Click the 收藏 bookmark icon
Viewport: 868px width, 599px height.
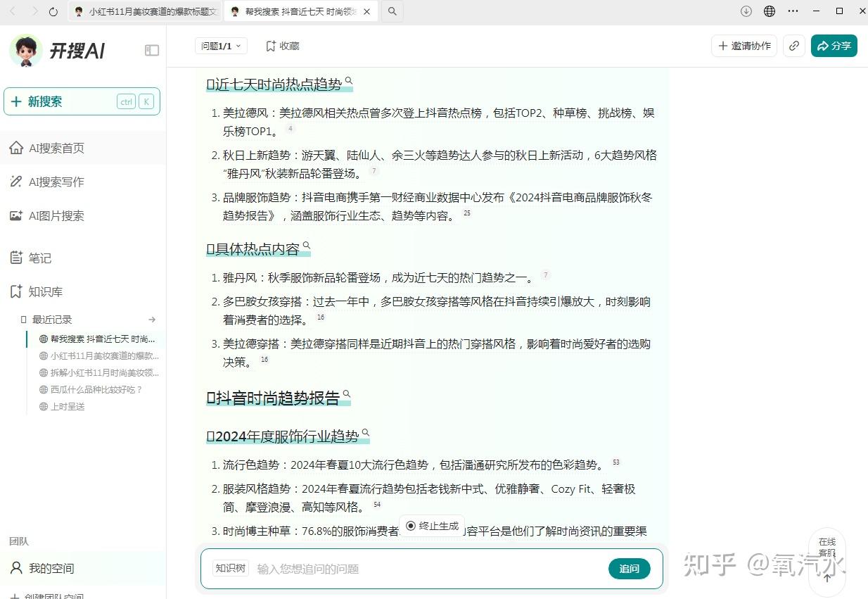point(269,46)
